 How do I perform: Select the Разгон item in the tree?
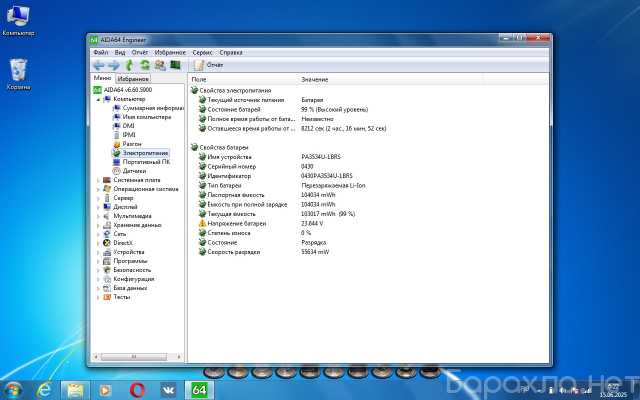[132, 144]
